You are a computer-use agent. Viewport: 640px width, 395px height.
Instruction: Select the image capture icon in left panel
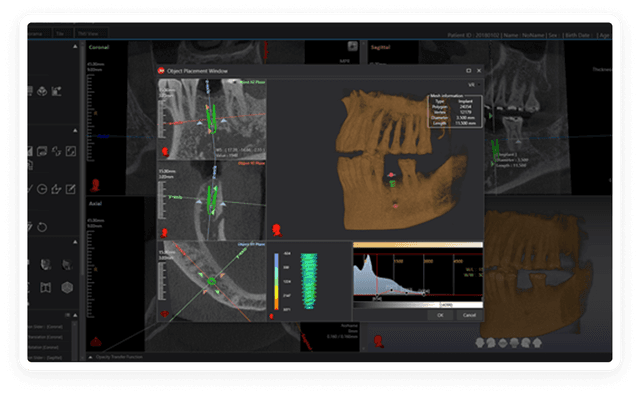pos(42,152)
